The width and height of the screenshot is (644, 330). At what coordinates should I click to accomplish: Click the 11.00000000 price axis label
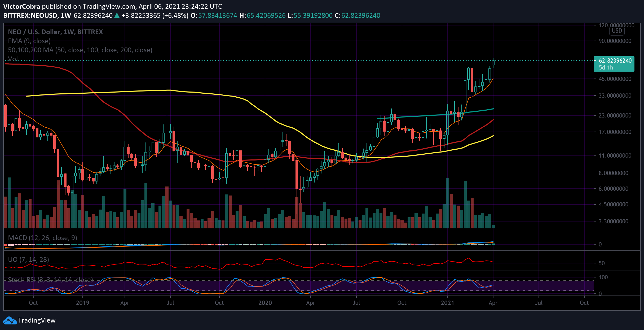[x=615, y=155]
